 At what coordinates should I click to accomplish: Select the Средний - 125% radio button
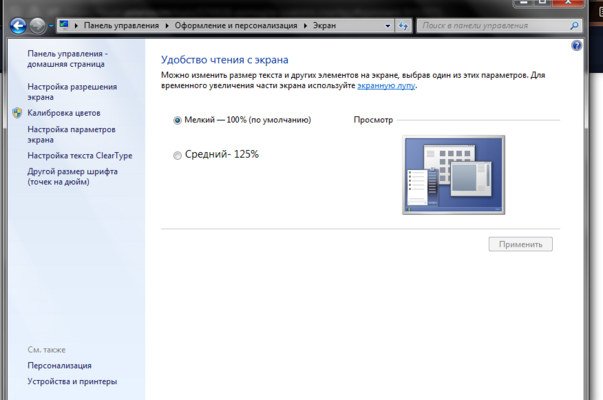pos(178,155)
